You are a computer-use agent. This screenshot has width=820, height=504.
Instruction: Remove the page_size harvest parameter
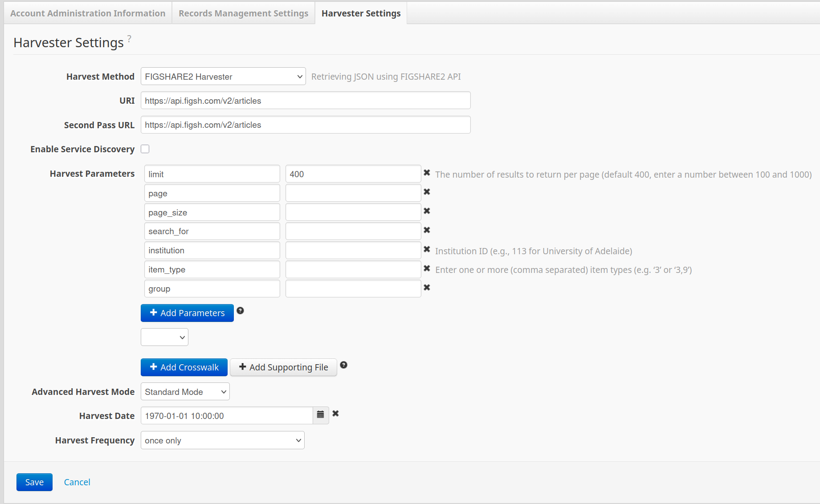point(427,211)
